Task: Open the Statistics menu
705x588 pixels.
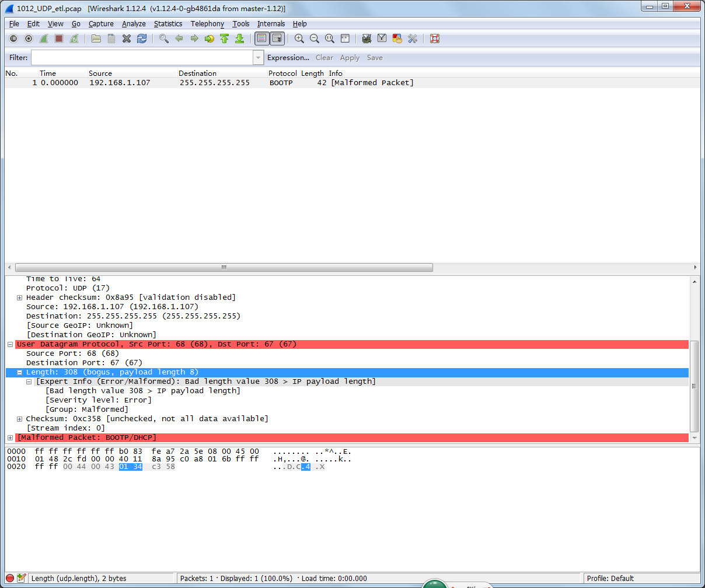Action: coord(168,24)
